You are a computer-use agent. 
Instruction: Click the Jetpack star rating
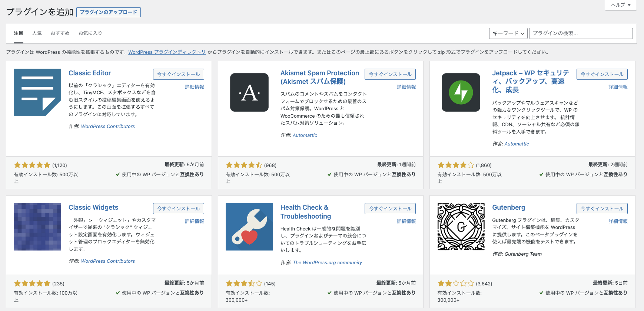[456, 165]
